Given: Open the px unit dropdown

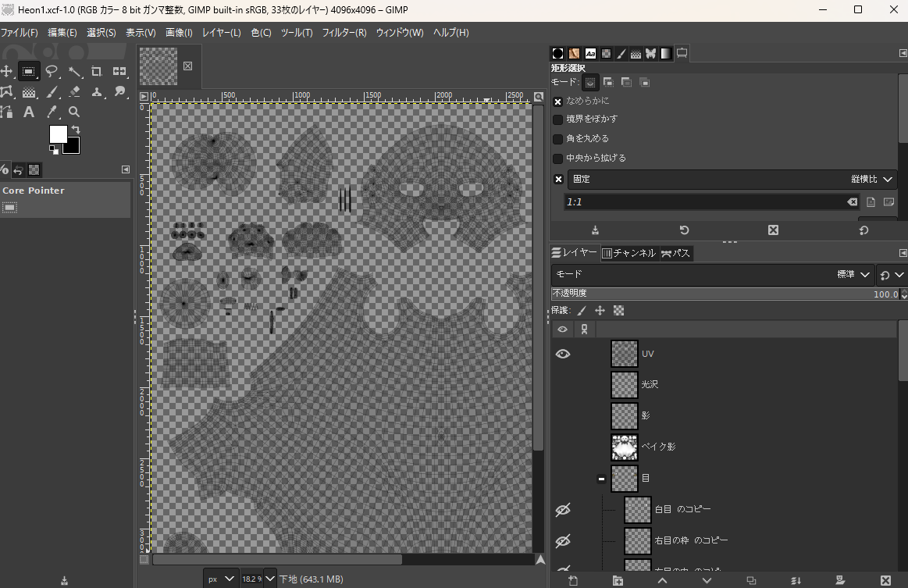Looking at the screenshot, I should coord(221,579).
